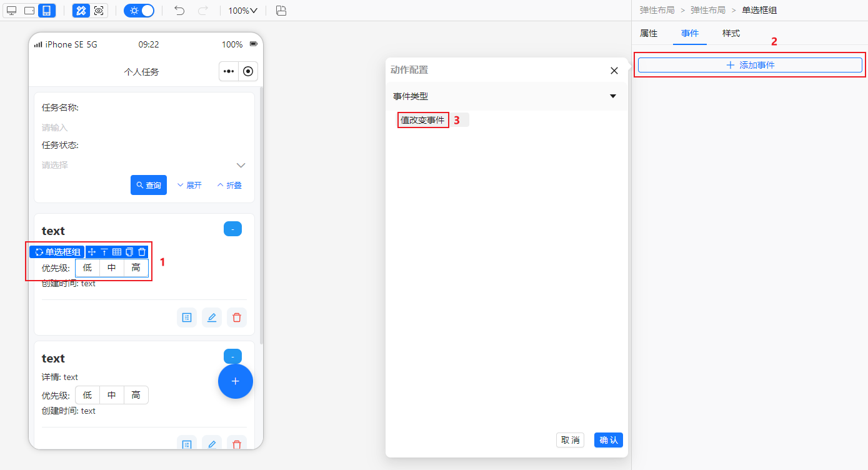Click the undo arrow in toolbar
Screen dimensions: 868x470
point(179,11)
